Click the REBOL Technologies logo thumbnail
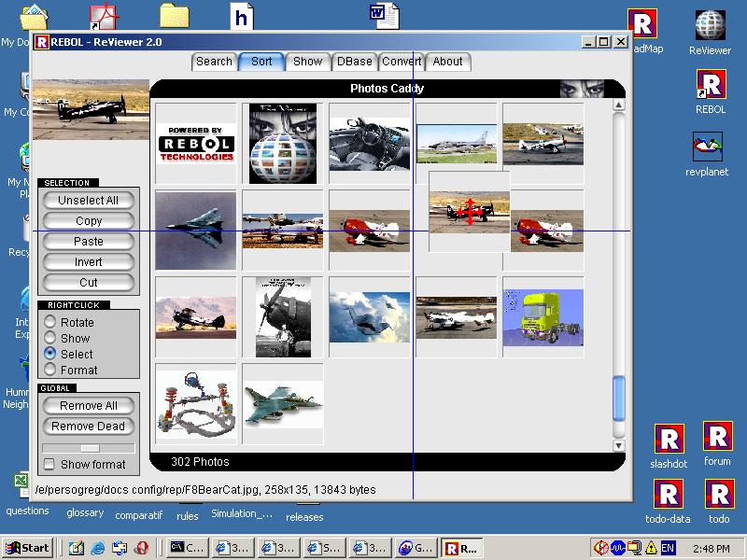 coord(195,144)
